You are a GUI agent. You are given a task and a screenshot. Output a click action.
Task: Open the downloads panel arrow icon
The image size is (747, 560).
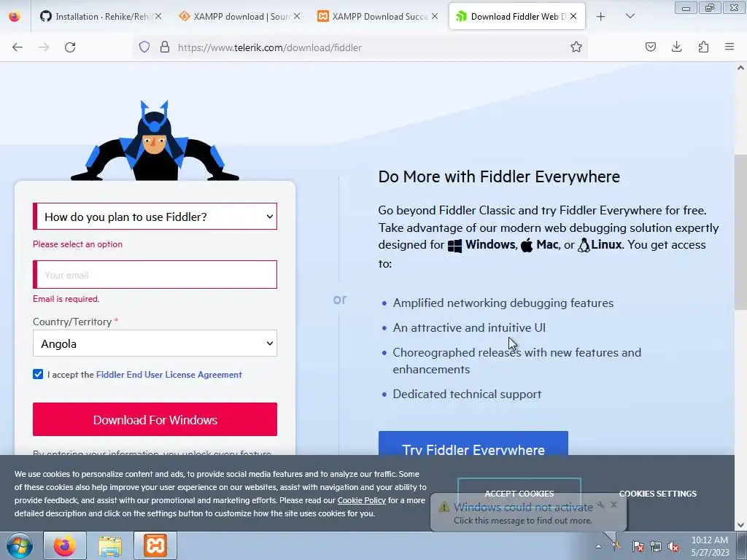point(676,47)
